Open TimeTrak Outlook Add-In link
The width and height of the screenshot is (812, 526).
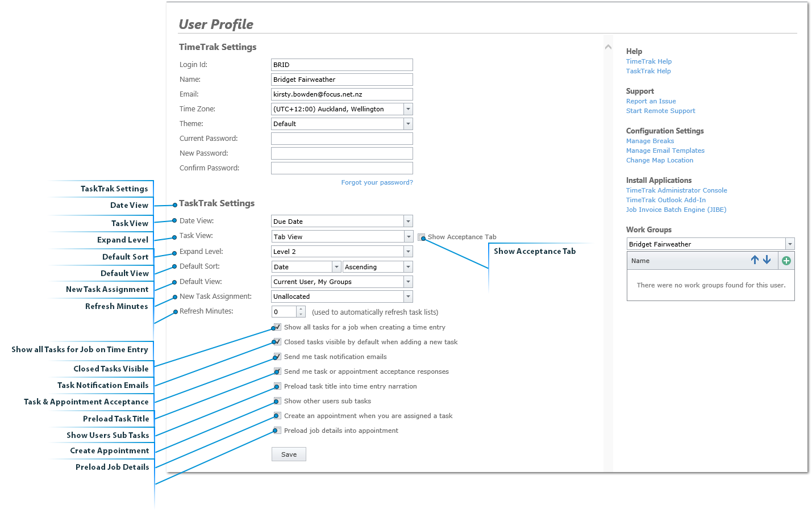point(665,200)
